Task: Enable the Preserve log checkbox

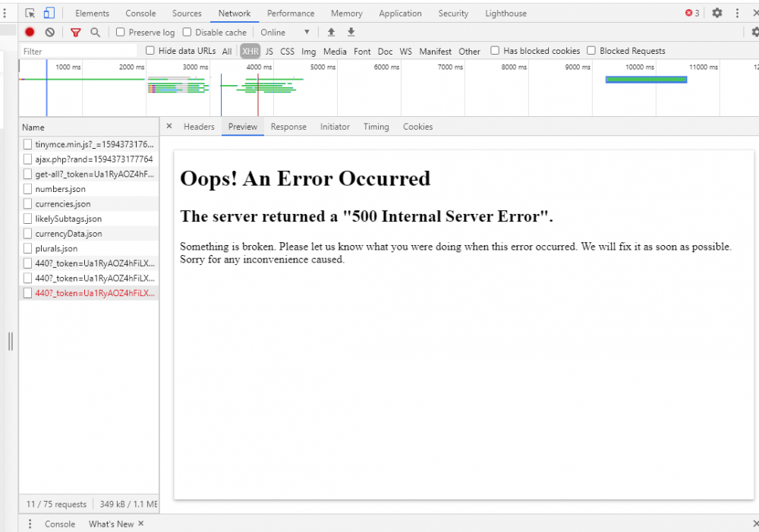Action: [x=121, y=32]
